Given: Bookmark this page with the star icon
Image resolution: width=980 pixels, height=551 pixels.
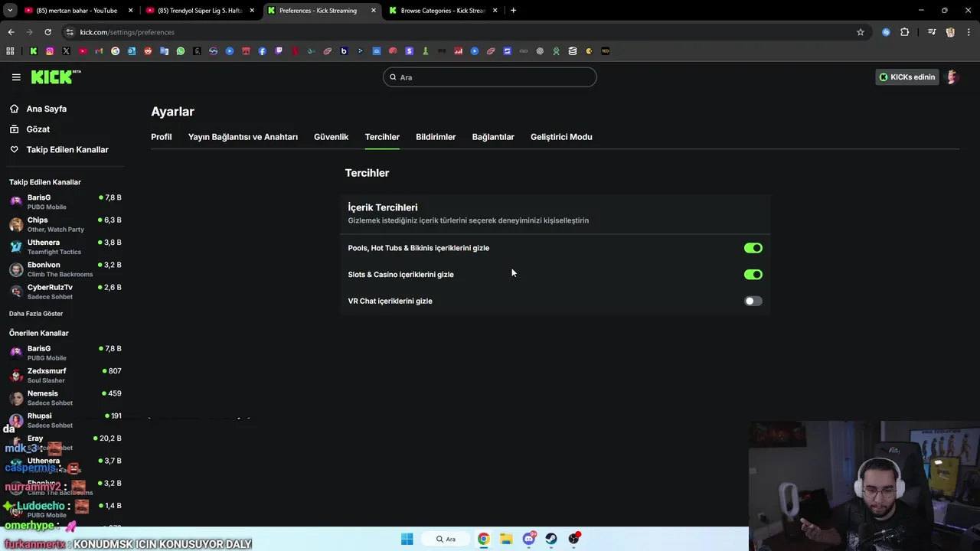Looking at the screenshot, I should tap(861, 32).
